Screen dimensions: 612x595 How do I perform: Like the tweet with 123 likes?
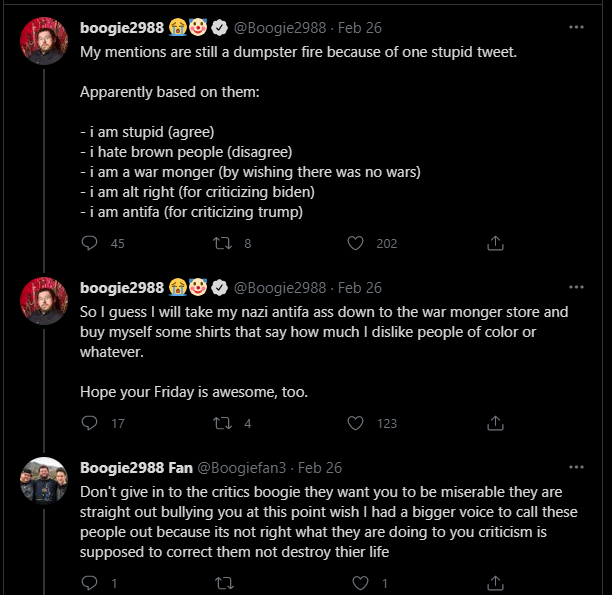tap(356, 423)
